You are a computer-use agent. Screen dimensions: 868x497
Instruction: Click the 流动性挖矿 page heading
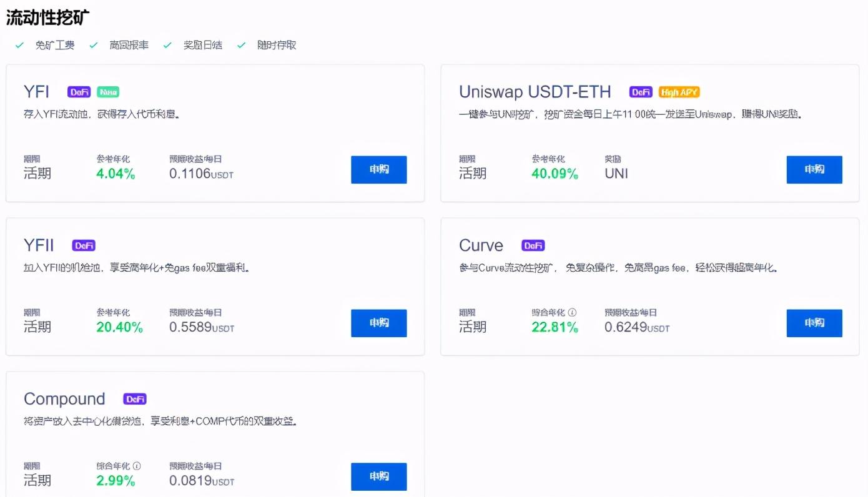[47, 17]
